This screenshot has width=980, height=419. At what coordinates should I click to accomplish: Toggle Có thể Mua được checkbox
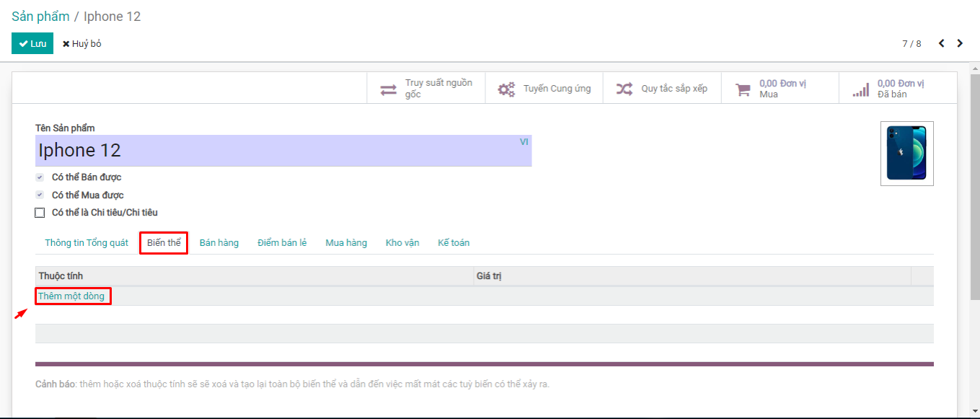(x=40, y=195)
